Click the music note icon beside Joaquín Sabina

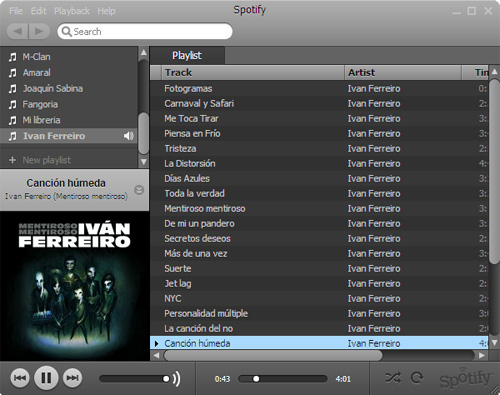(13, 89)
